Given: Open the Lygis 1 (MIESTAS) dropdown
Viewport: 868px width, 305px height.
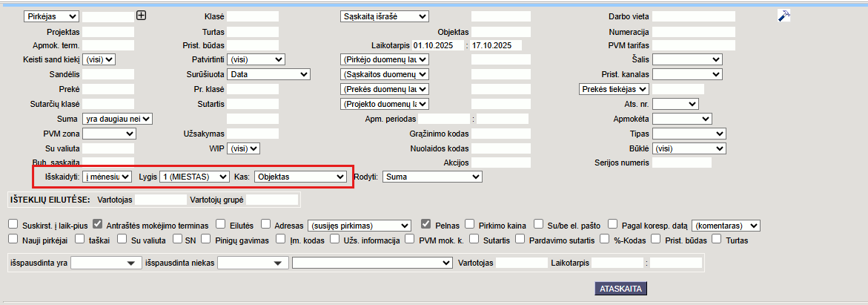Looking at the screenshot, I should coord(194,177).
